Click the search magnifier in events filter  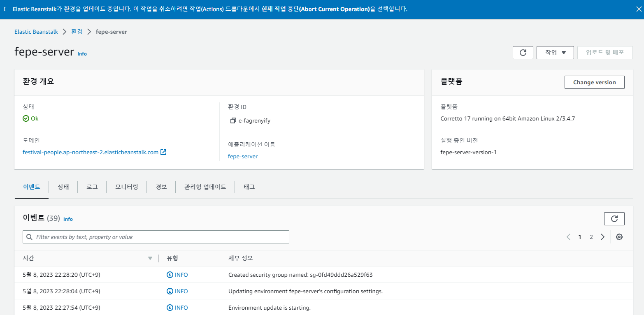click(x=29, y=237)
